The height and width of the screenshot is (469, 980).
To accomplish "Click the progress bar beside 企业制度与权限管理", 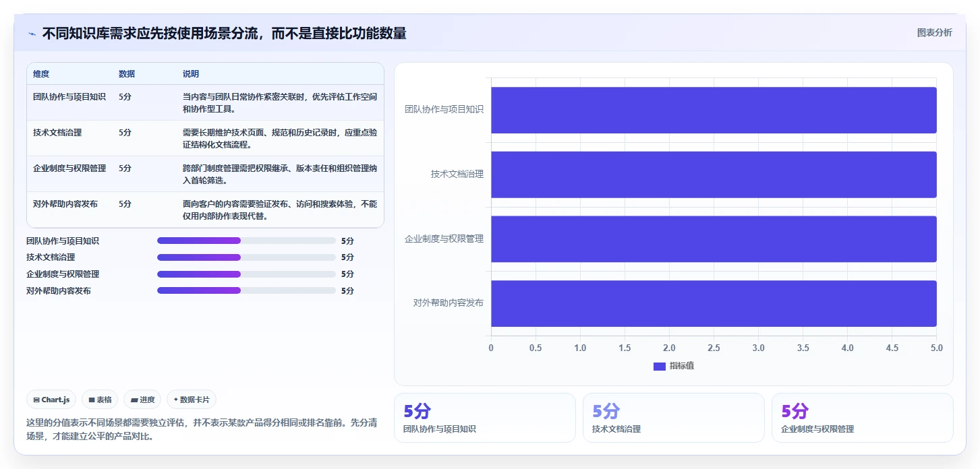I will point(246,274).
